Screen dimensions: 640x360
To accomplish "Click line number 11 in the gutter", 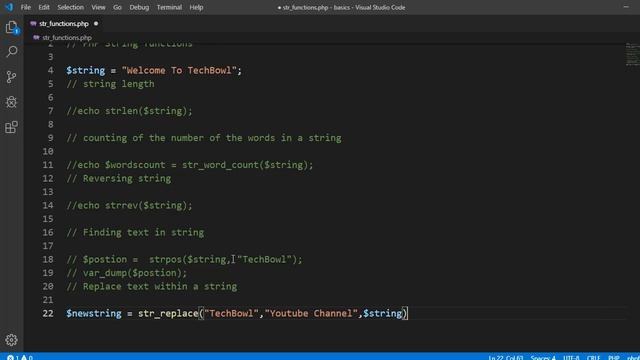I will click(48, 165).
